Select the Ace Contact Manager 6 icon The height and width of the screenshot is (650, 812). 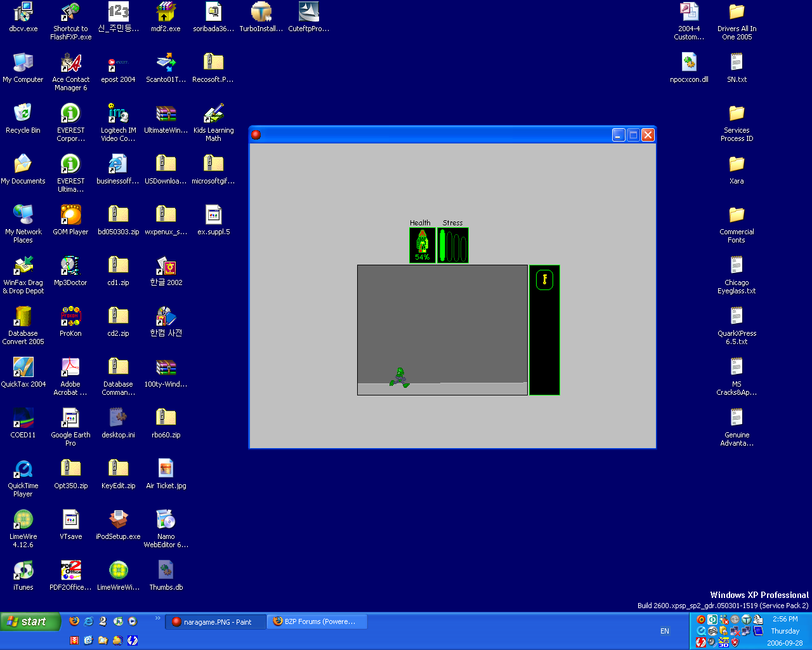[70, 72]
